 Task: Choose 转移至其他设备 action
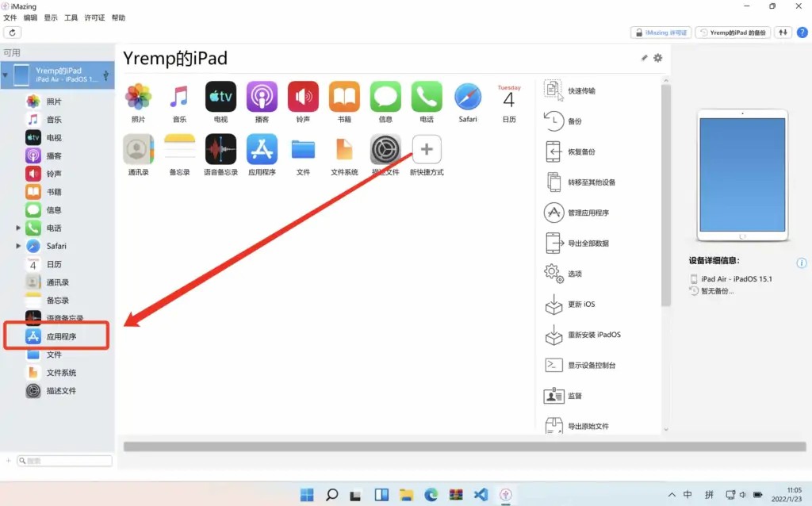[580, 182]
